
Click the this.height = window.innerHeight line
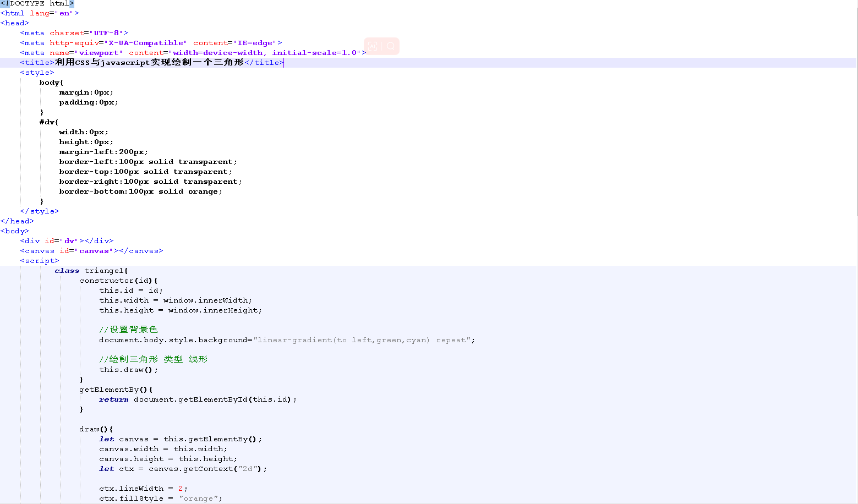[x=181, y=310]
